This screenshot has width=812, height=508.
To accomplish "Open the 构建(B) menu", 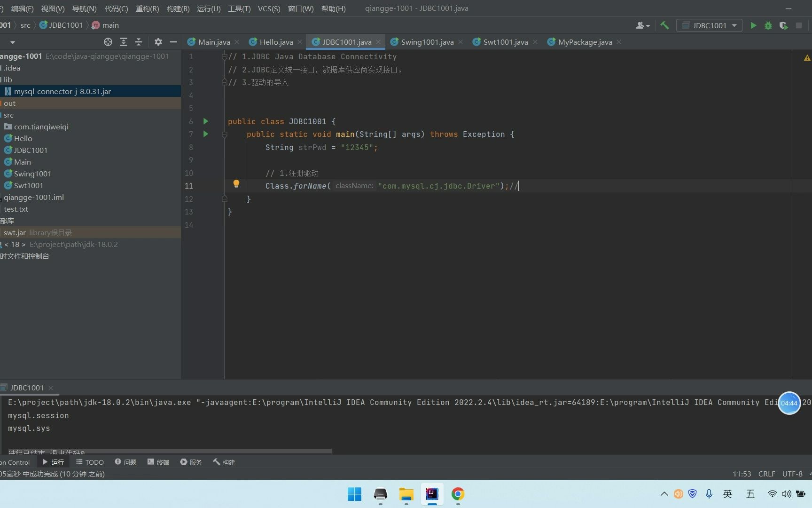I will click(178, 8).
